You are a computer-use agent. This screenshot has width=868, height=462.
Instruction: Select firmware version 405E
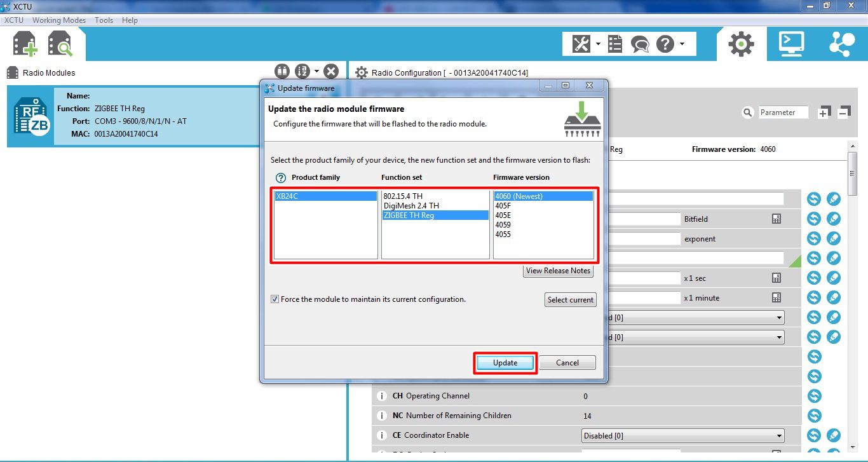click(x=543, y=215)
